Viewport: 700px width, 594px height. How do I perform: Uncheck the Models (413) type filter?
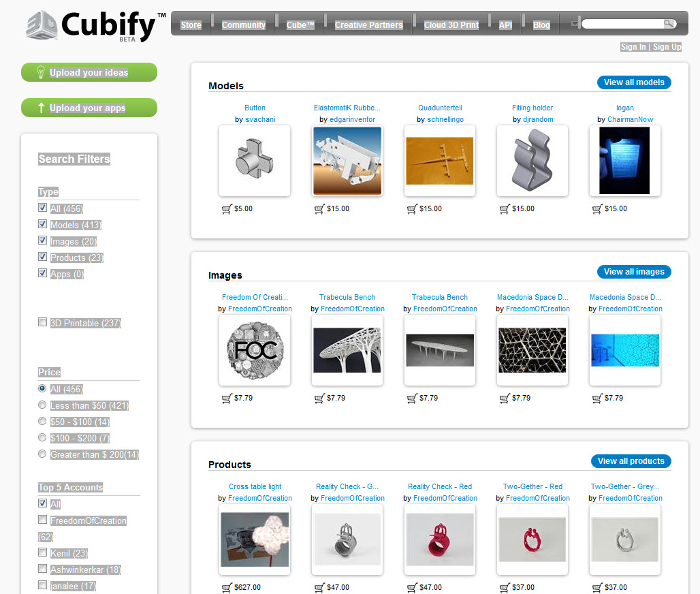point(42,223)
